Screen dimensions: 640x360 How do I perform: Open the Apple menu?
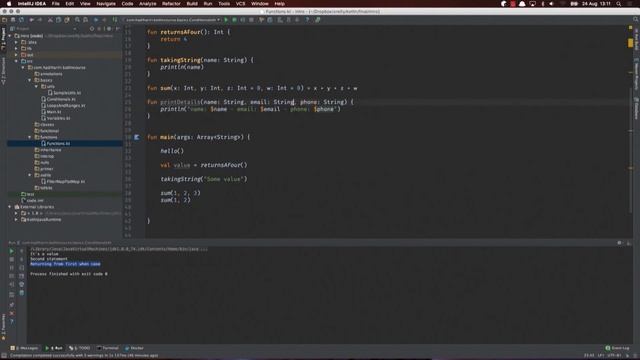click(9, 4)
